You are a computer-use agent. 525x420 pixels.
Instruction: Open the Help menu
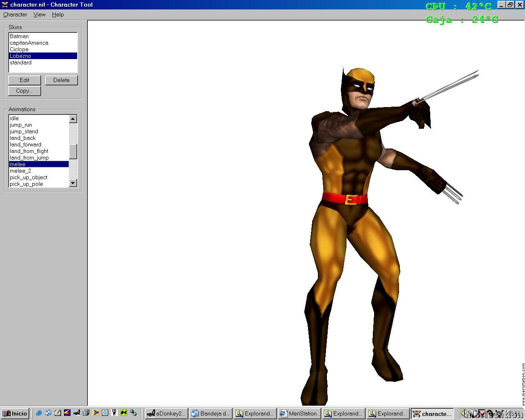(58, 14)
